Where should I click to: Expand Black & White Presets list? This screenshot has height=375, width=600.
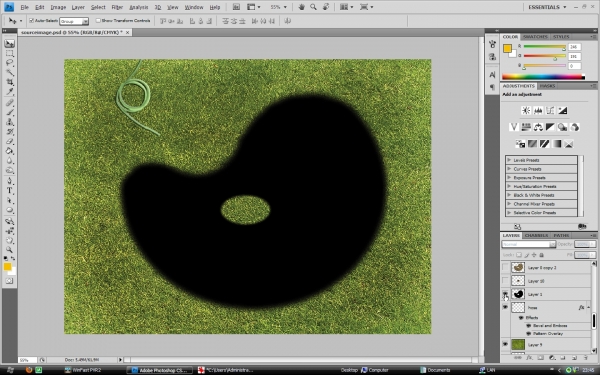[509, 195]
